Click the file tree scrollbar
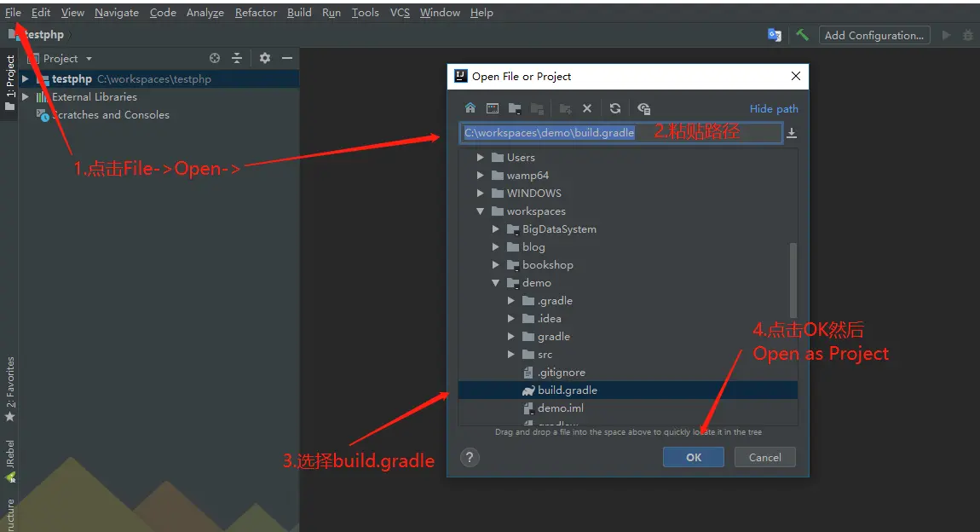Image resolution: width=980 pixels, height=532 pixels. pyautogui.click(x=793, y=280)
